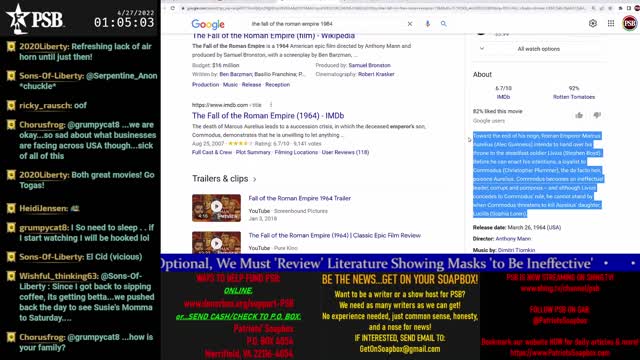Expand Trailers & clips section arrow
This screenshot has width=640, height=360.
(255, 179)
